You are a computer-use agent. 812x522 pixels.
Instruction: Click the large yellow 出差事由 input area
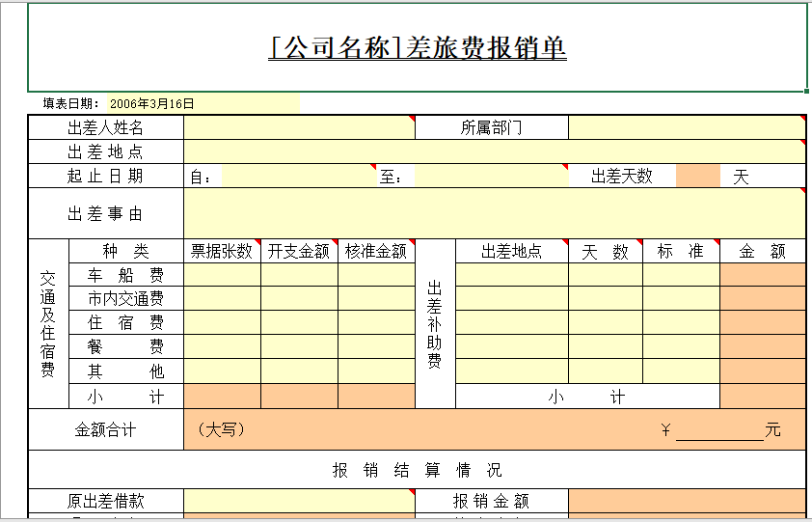point(494,213)
